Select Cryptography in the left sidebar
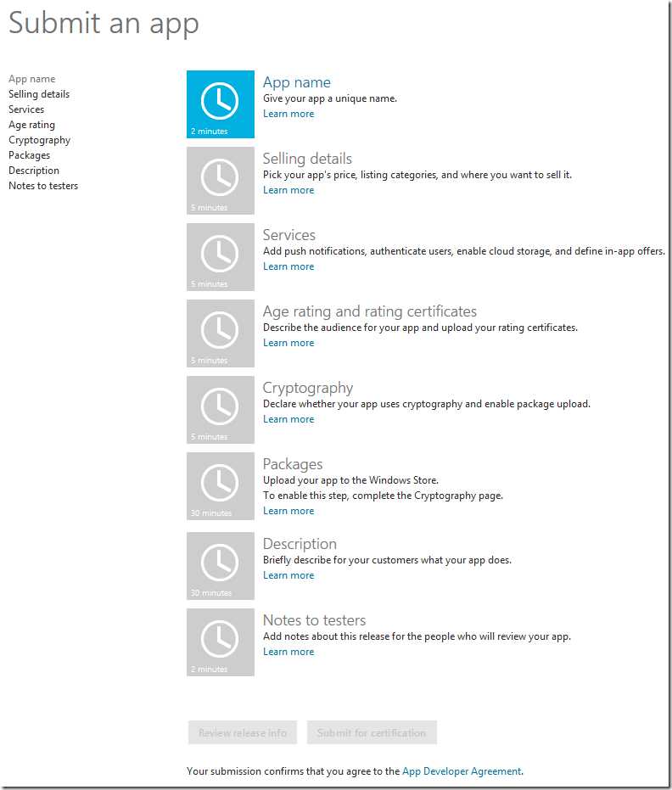This screenshot has height=790, width=672. coord(39,140)
